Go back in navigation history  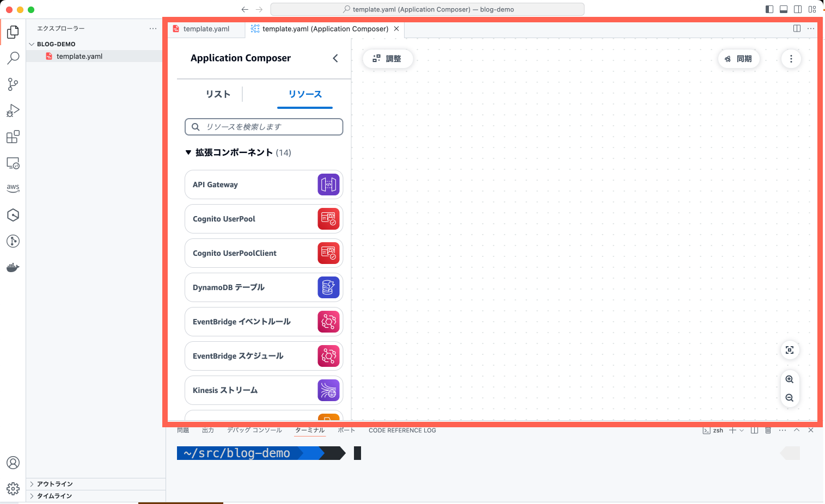click(x=245, y=9)
